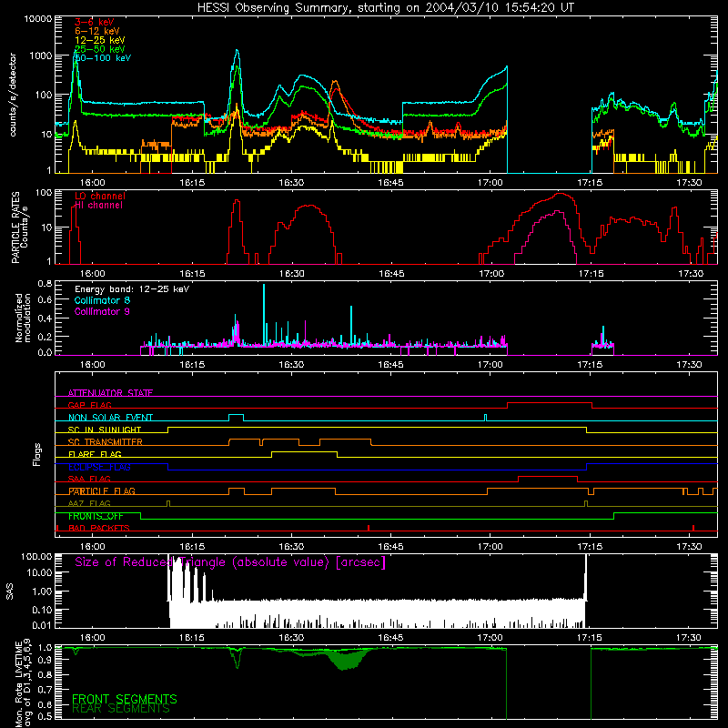
Task: Select the Collimator 8 legend entry
Action: coord(102,300)
